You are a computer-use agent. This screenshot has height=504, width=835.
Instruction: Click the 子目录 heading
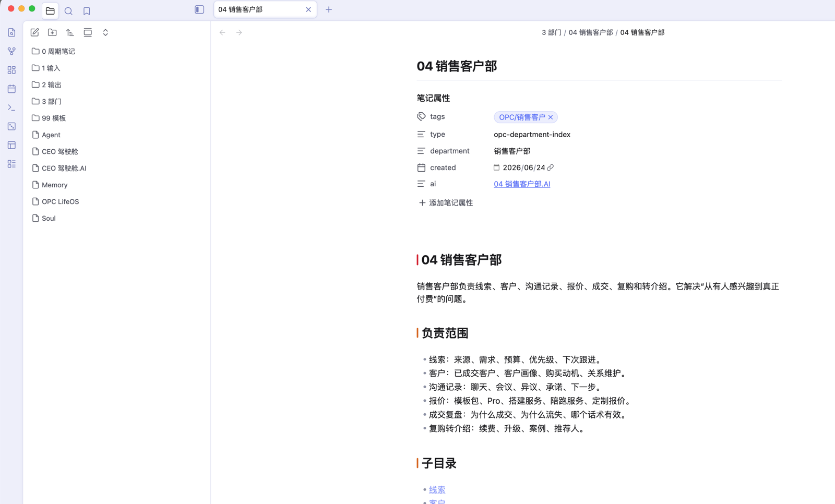tap(439, 463)
